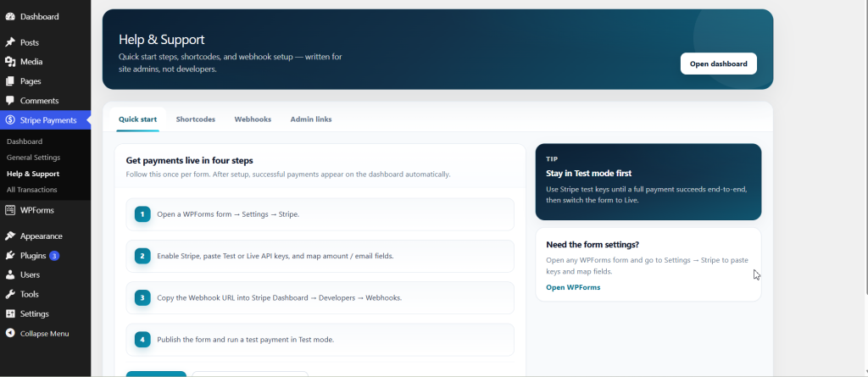Open the Comments menu label
Image resolution: width=868 pixels, height=377 pixels.
tap(39, 101)
